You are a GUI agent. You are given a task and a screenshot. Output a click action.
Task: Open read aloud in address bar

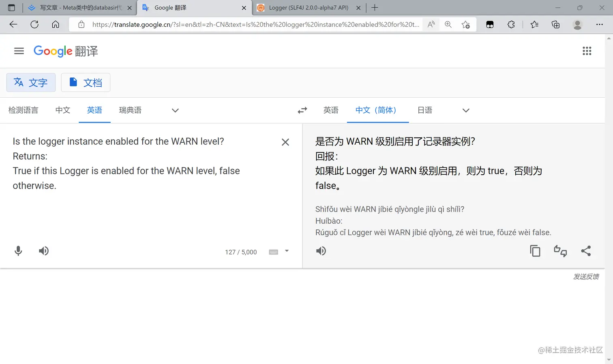click(x=431, y=24)
